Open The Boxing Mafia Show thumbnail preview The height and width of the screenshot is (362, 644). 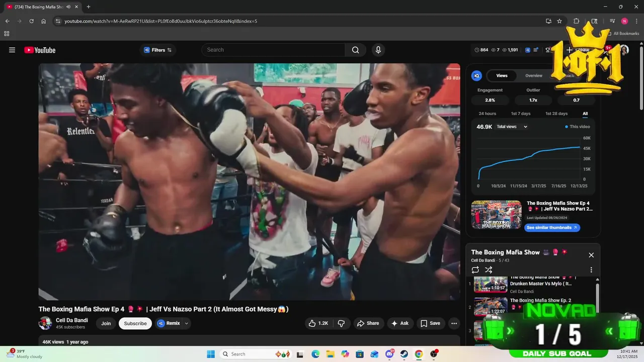(496, 215)
